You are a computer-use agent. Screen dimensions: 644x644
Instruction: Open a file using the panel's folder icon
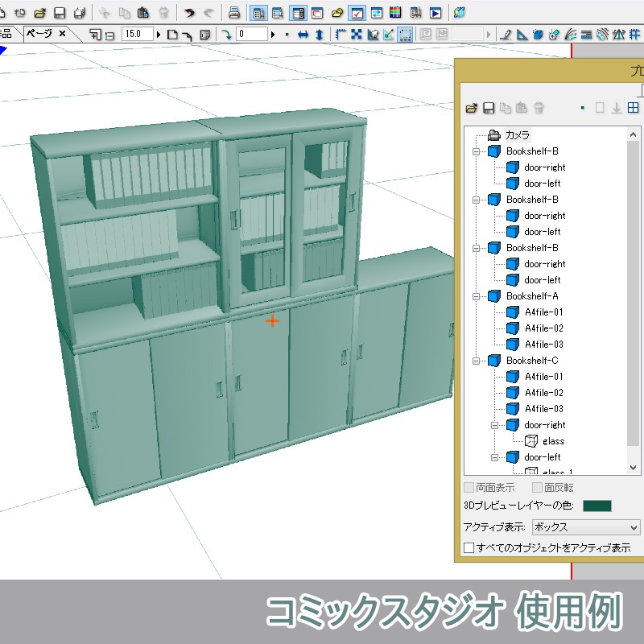tap(472, 108)
